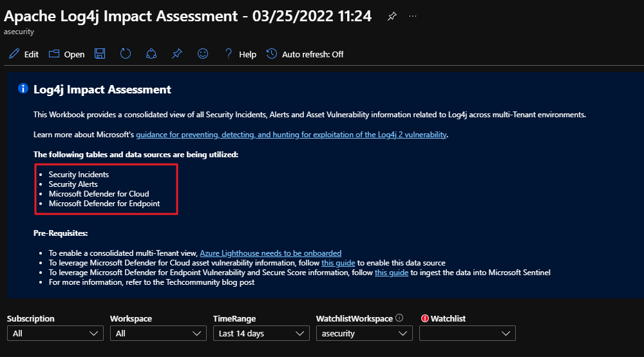Viewport: 644px width, 357px height.
Task: Click the share workbook icon
Action: pyautogui.click(x=151, y=54)
